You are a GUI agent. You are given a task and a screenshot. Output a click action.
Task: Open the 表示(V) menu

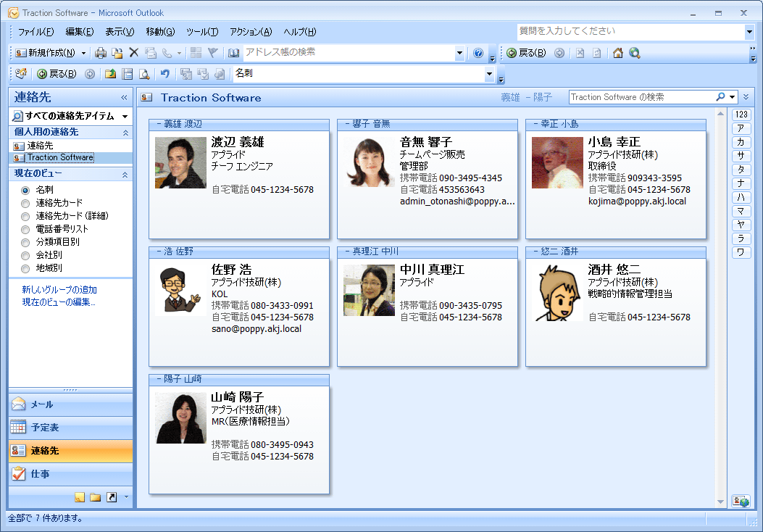[x=120, y=32]
